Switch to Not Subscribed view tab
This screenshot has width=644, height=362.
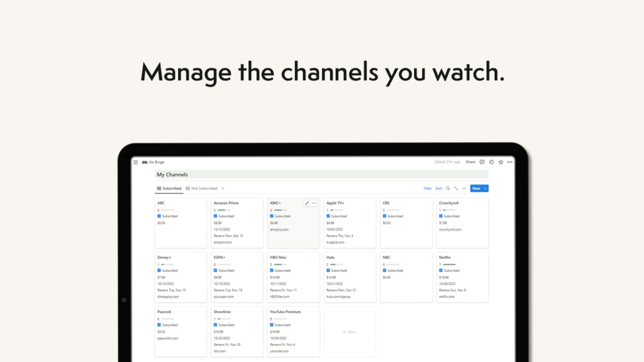point(201,188)
